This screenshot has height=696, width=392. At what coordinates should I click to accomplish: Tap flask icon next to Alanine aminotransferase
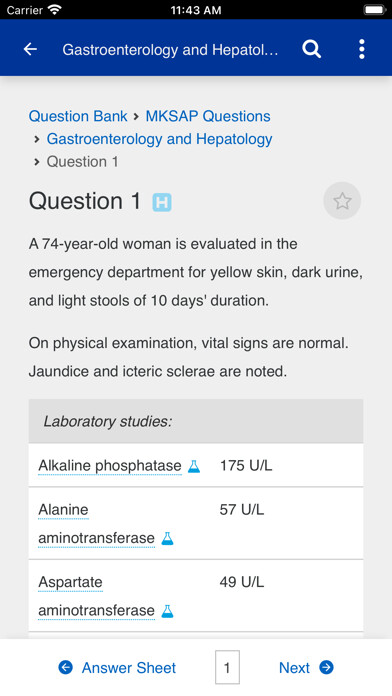pos(167,538)
